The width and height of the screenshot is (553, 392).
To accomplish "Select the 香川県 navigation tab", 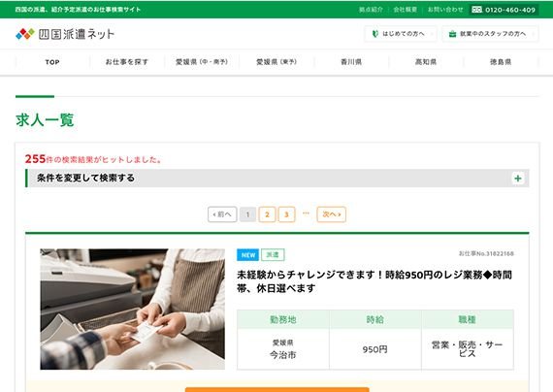I will [351, 62].
